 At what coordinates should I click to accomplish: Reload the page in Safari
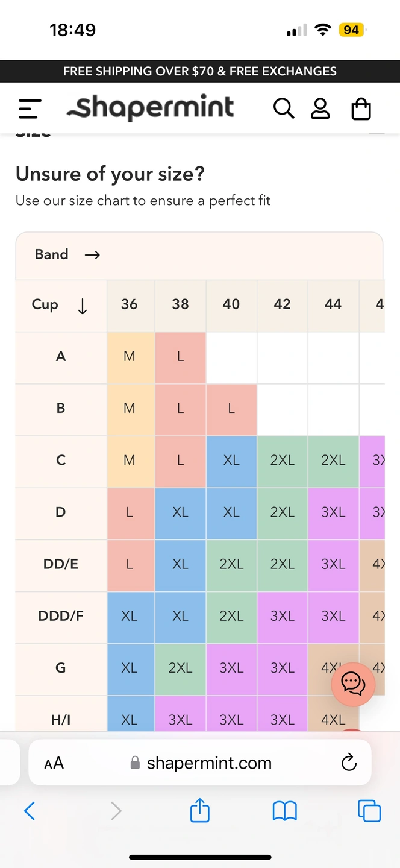pyautogui.click(x=349, y=763)
